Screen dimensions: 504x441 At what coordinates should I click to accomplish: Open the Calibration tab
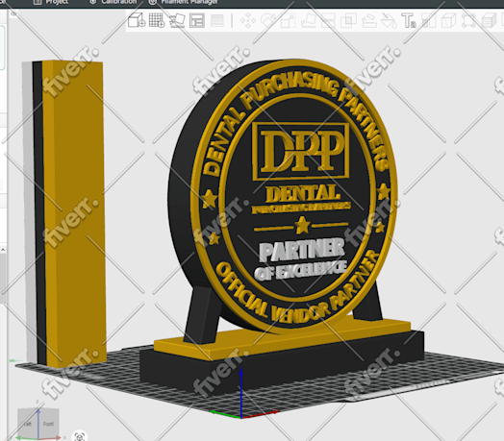click(x=113, y=2)
